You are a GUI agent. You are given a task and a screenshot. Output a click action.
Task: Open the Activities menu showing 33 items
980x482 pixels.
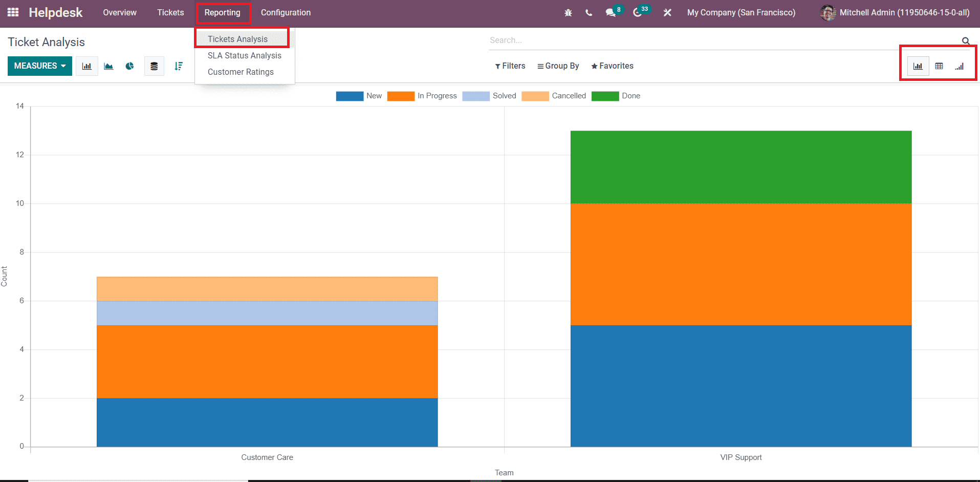pyautogui.click(x=638, y=12)
